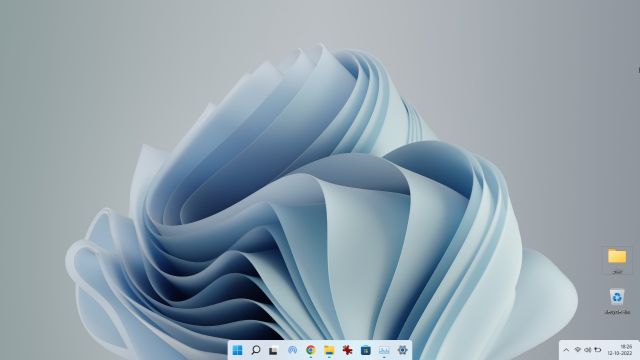Launch the red splat icon app
Image resolution: width=640 pixels, height=360 pixels.
(347, 350)
